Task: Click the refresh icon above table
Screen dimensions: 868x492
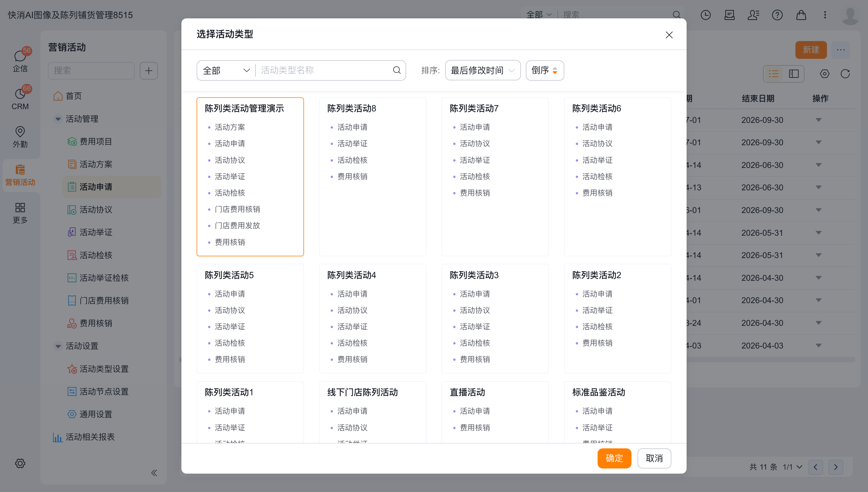Action: (x=845, y=74)
